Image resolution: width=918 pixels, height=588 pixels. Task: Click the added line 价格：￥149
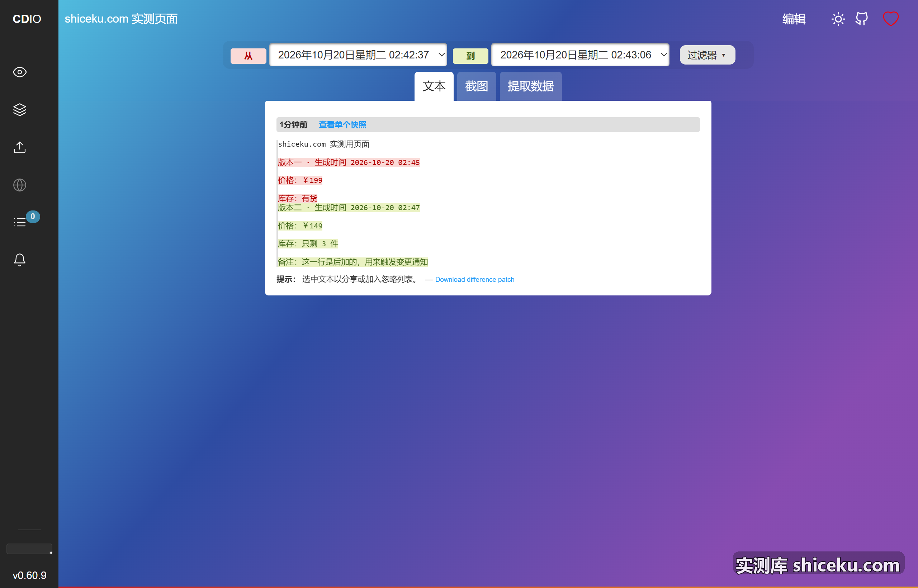(300, 226)
